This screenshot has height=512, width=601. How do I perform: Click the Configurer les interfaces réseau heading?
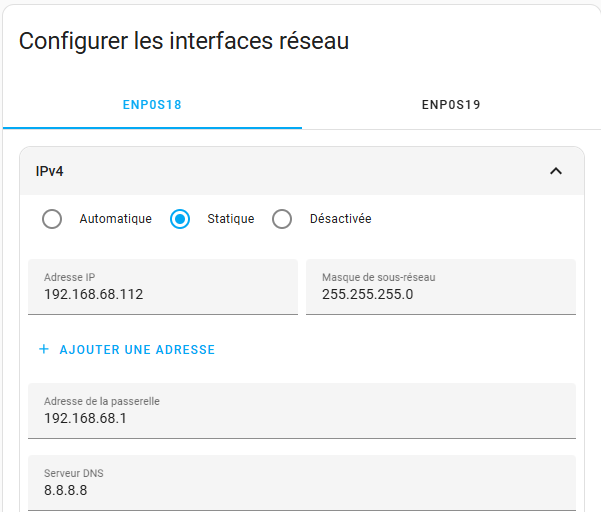point(184,41)
